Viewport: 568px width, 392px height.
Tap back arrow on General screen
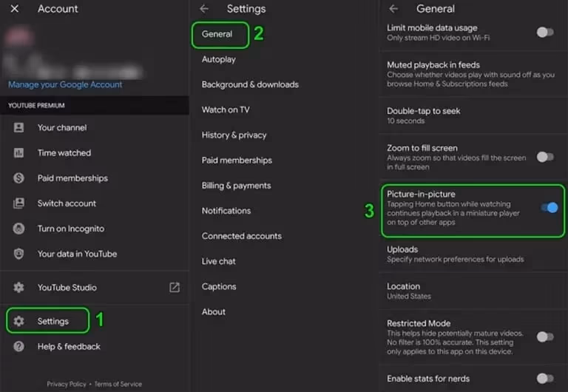(x=393, y=9)
